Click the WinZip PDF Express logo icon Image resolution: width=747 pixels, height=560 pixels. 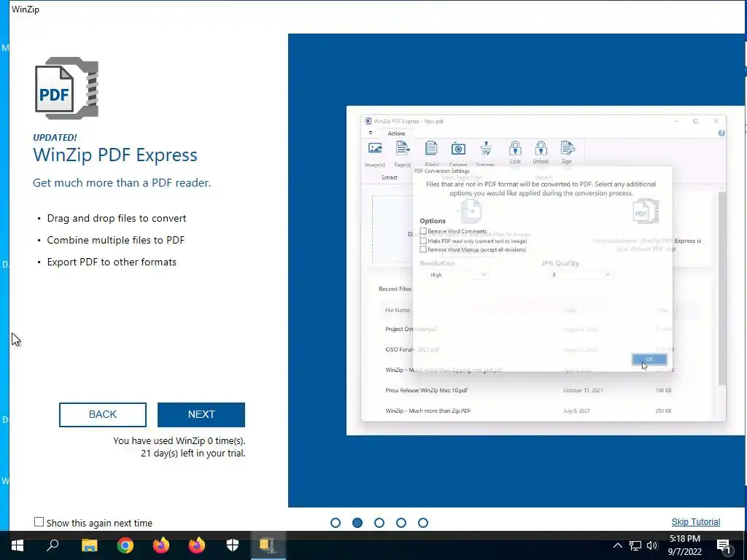66,88
